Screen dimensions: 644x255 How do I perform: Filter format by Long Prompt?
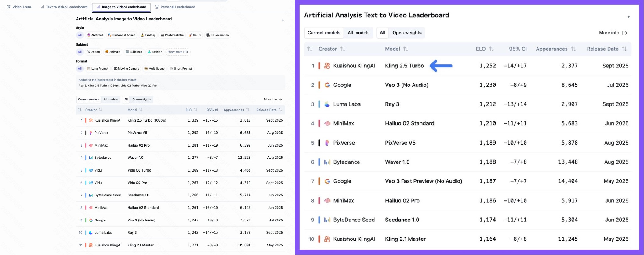point(98,69)
